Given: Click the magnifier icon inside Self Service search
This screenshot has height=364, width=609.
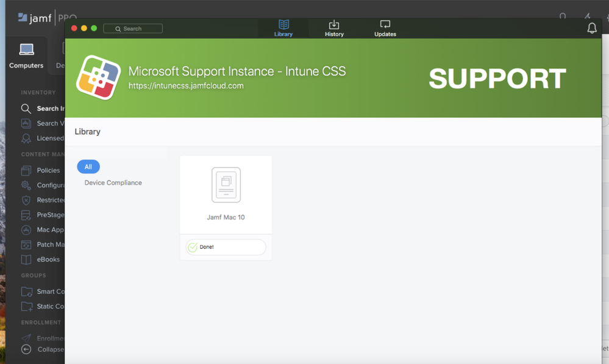Looking at the screenshot, I should point(118,29).
